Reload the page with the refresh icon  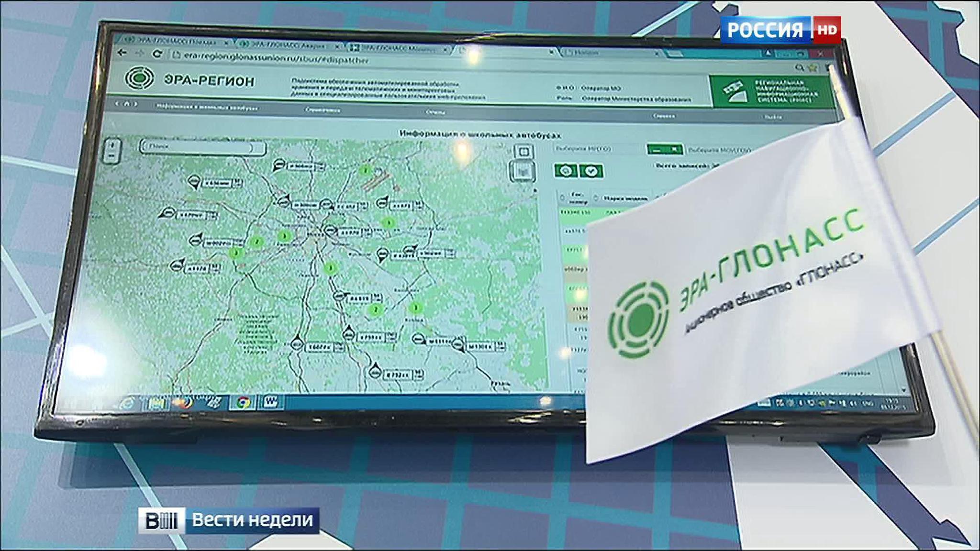(x=157, y=54)
